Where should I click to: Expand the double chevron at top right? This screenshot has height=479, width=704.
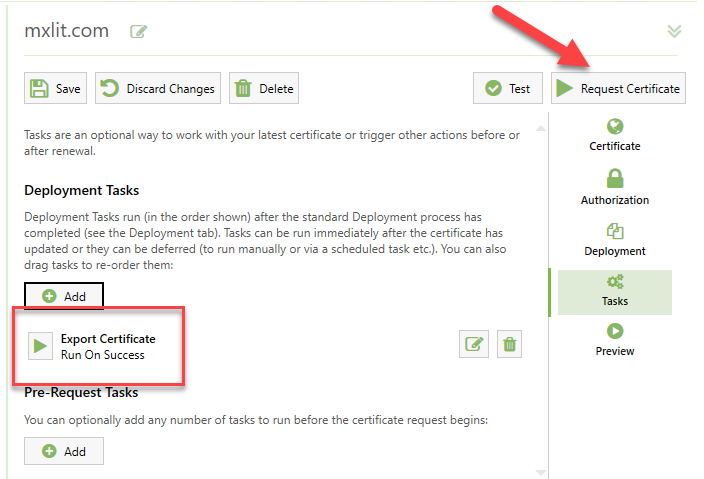(x=674, y=31)
